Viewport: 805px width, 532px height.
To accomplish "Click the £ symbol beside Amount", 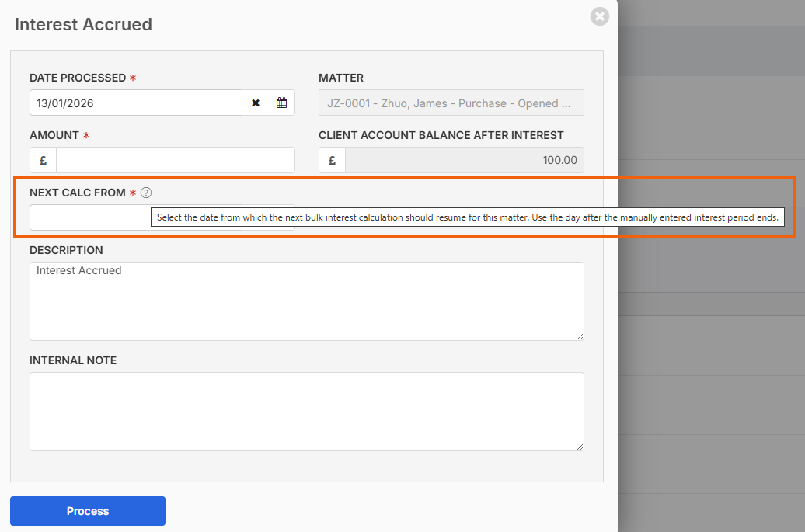I will click(44, 161).
